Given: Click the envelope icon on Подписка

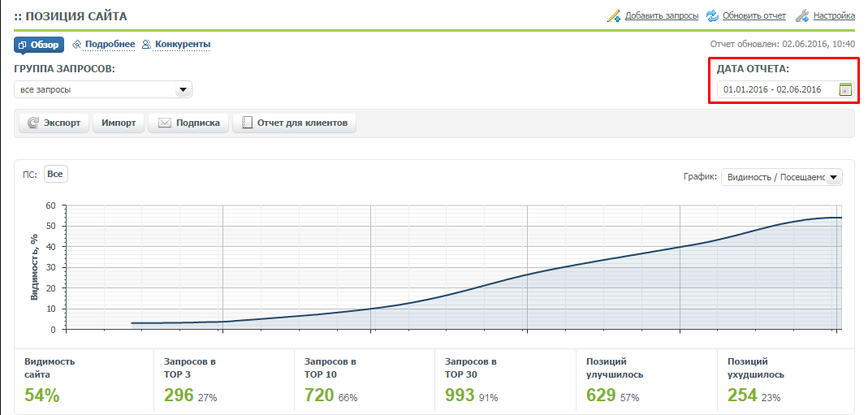Looking at the screenshot, I should click(164, 123).
